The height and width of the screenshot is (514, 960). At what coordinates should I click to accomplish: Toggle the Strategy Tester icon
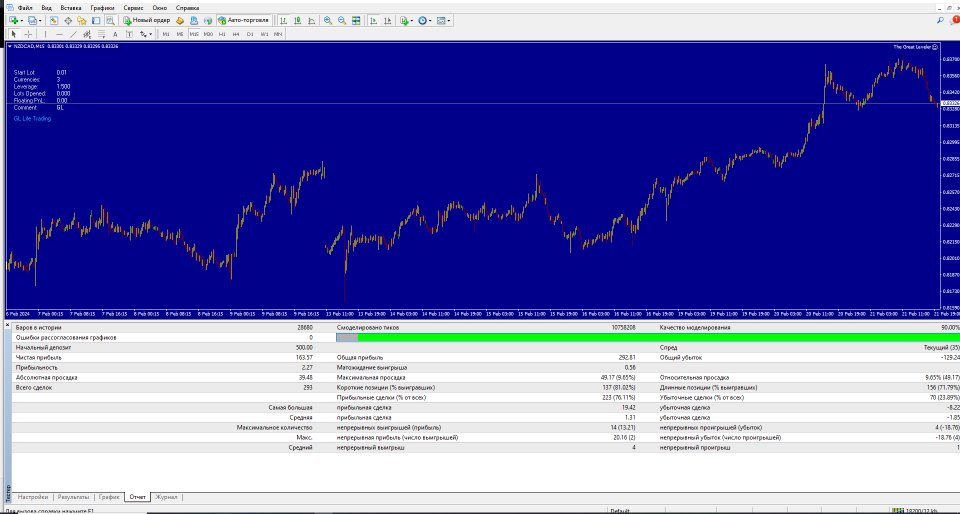110,20
